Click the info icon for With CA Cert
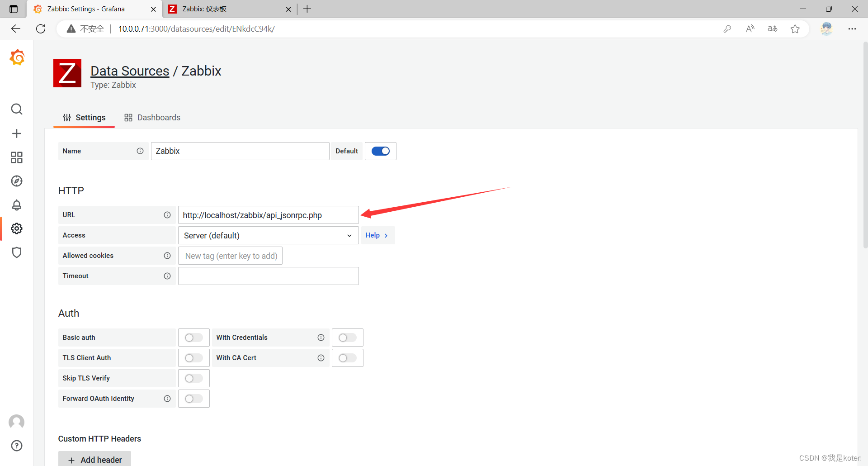Image resolution: width=868 pixels, height=466 pixels. click(x=321, y=358)
